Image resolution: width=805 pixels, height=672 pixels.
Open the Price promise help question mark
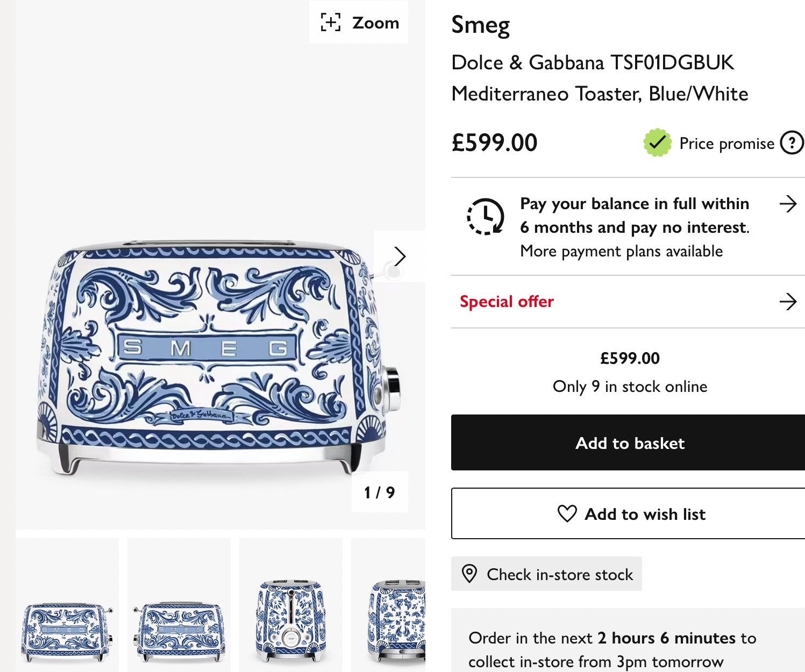[792, 143]
